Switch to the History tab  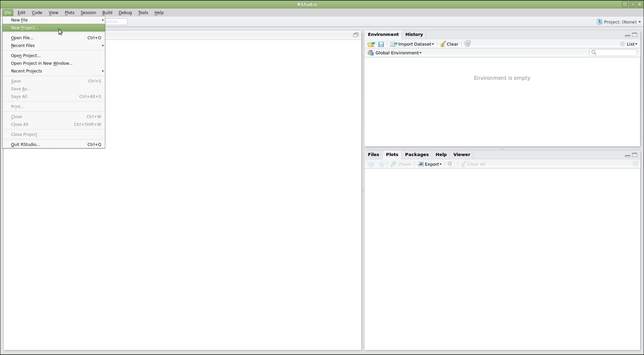pos(414,35)
